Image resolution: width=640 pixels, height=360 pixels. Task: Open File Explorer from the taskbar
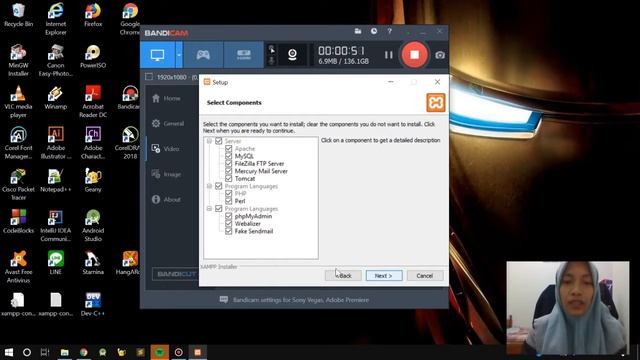(x=64, y=352)
